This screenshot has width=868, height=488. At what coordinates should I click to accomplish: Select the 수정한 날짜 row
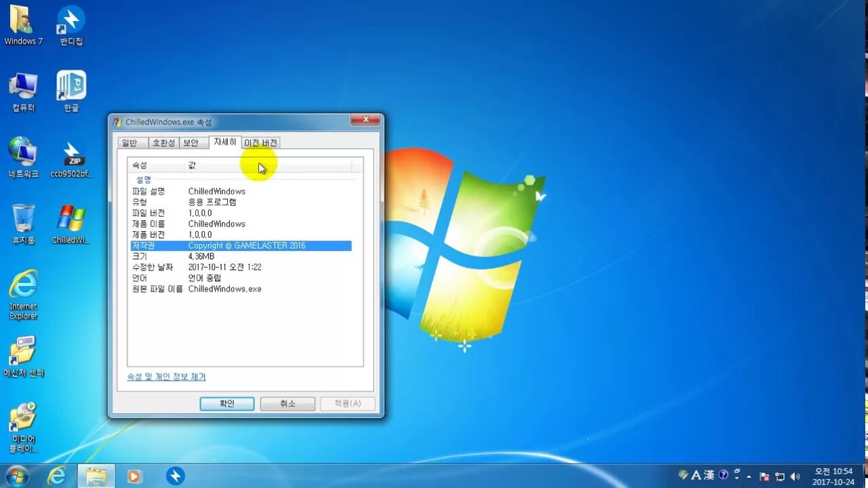(241, 267)
